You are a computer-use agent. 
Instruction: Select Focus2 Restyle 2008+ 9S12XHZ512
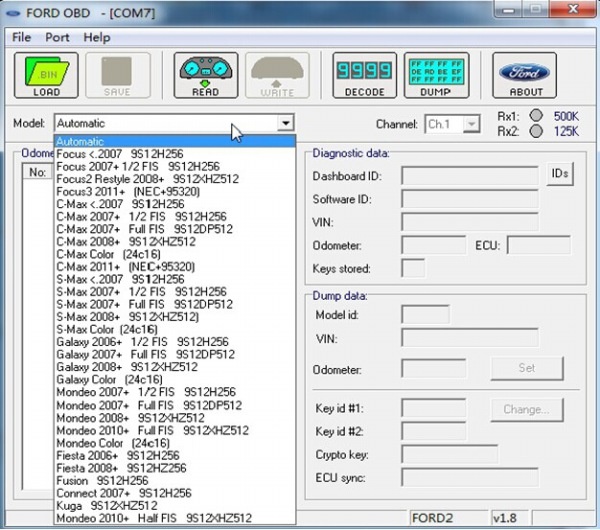pyautogui.click(x=175, y=179)
